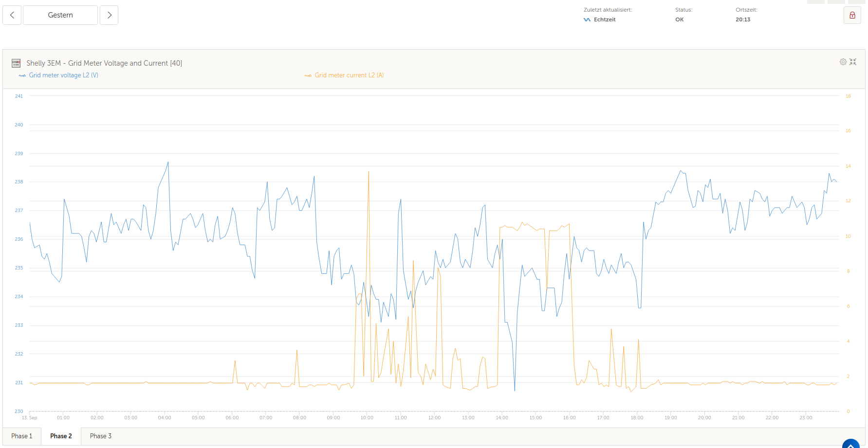The width and height of the screenshot is (868, 448).
Task: Go to the next day with right arrow
Action: click(109, 15)
